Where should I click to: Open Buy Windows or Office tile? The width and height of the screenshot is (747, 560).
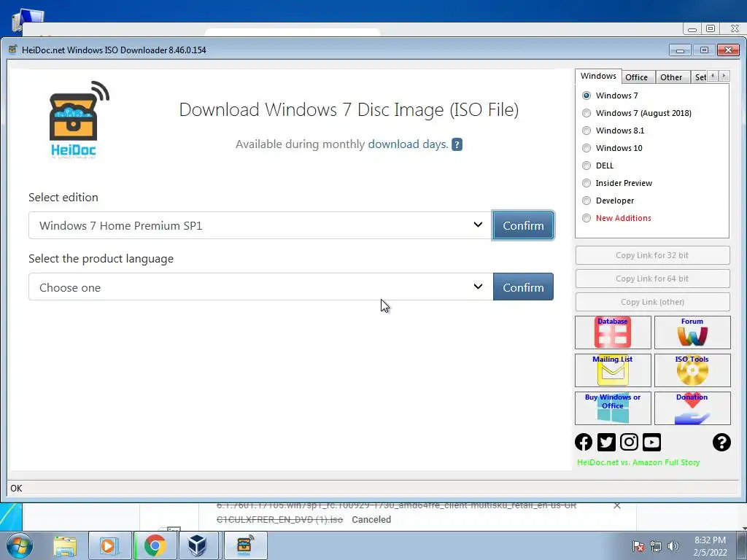(613, 408)
